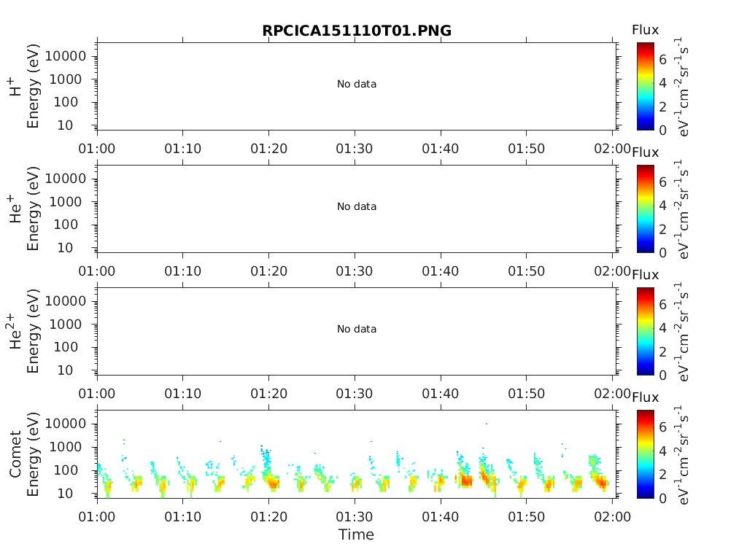Click the flux units label beside H+ colorbar
This screenshot has height=560, width=747.
tap(683, 86)
